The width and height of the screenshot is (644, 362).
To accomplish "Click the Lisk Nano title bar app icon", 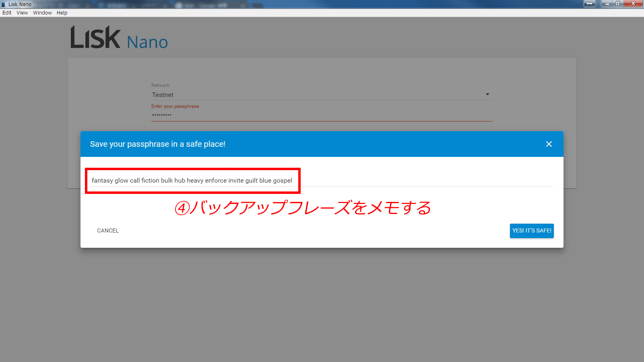I will pos(4,4).
